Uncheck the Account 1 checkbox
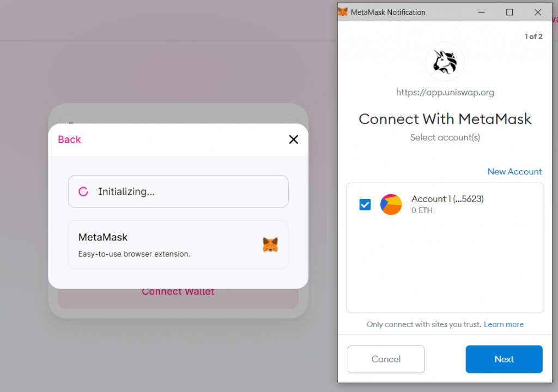The image size is (558, 392). point(365,204)
